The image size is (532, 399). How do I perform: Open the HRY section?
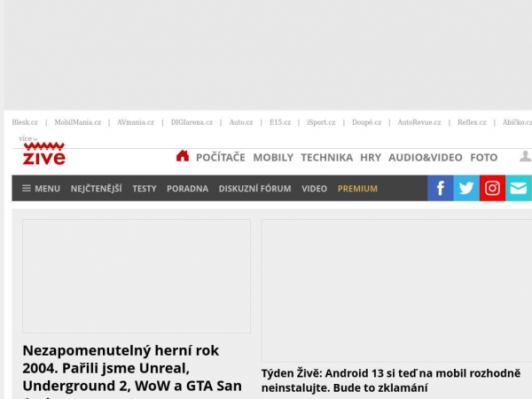pos(371,157)
